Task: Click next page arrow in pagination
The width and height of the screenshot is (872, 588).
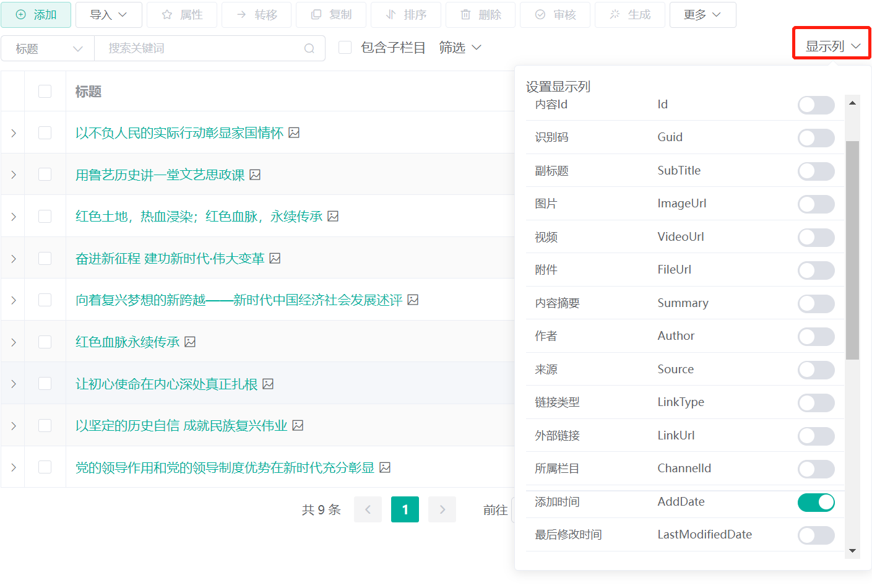Action: coord(442,509)
